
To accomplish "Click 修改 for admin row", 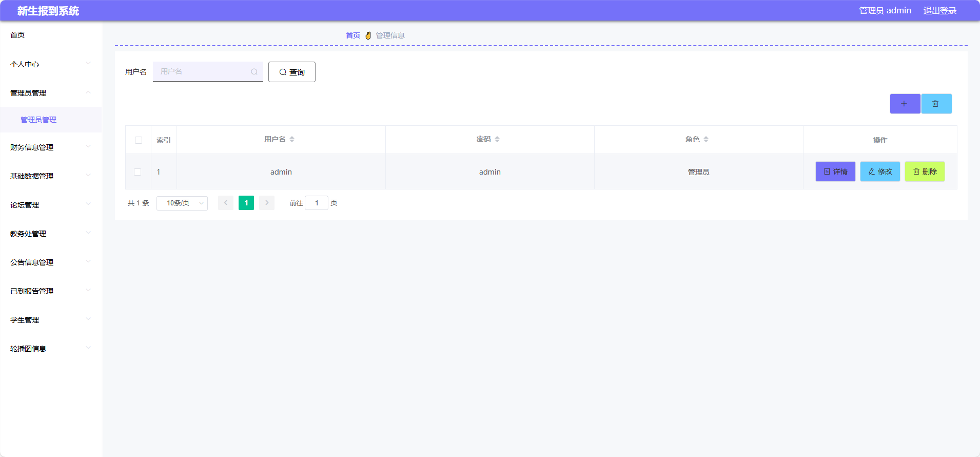I will tap(880, 172).
